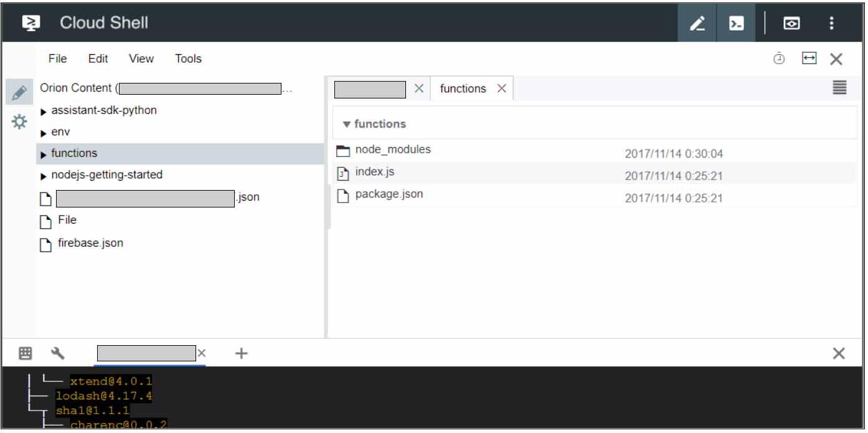Click the keyboard icon in terminal toolbar

tap(26, 354)
